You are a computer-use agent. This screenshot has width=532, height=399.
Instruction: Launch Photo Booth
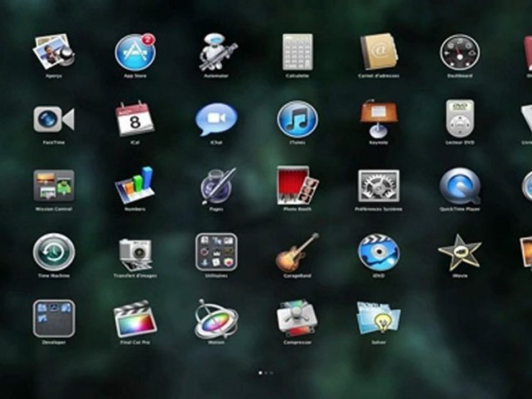coord(297,186)
